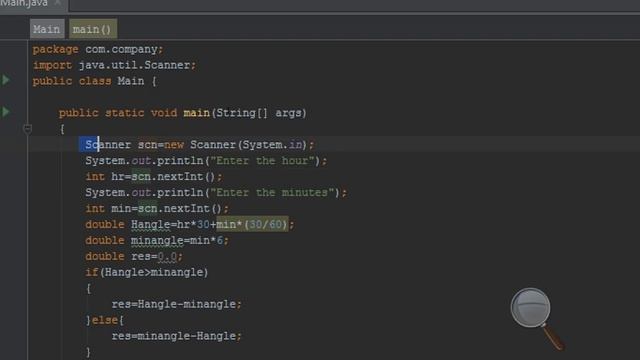This screenshot has width=640, height=360.
Task: Click 'hr=scn.nextInt()' statement
Action: 163,177
